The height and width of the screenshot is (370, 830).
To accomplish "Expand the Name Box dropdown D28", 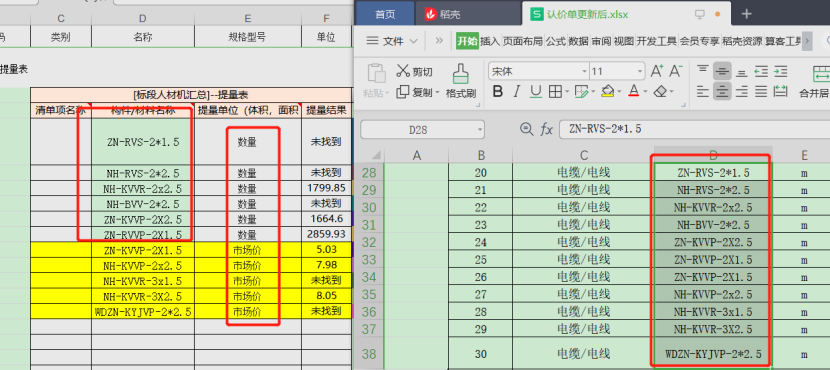I will coord(479,129).
